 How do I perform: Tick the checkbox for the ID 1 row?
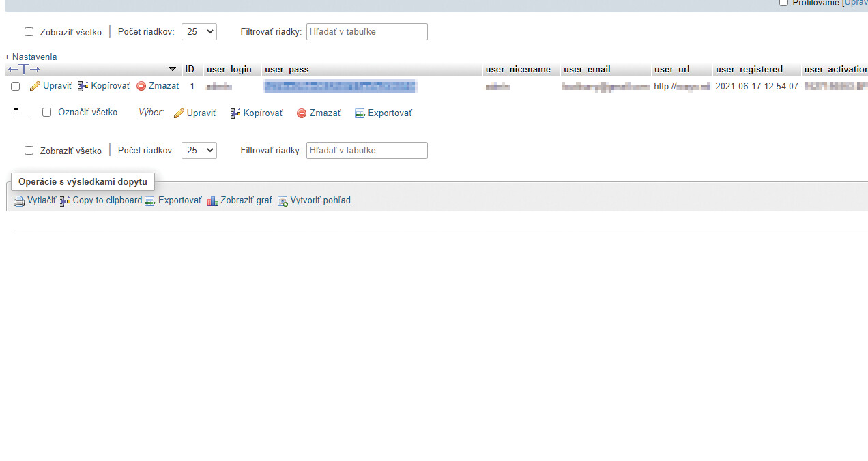coord(16,87)
